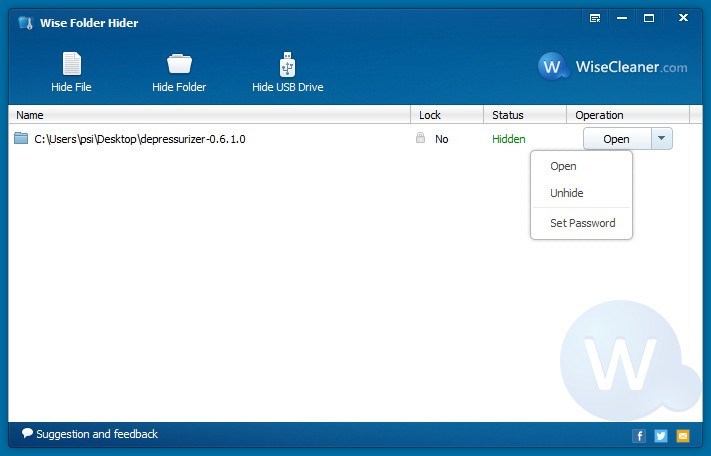Click the Hide USB Drive icon
Screen dimensions: 711x456
[287, 64]
